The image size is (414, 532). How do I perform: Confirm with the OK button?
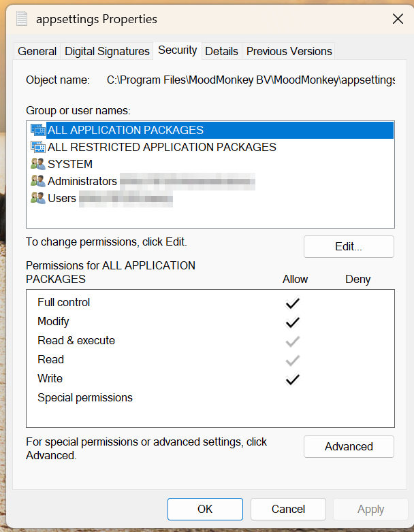205,509
